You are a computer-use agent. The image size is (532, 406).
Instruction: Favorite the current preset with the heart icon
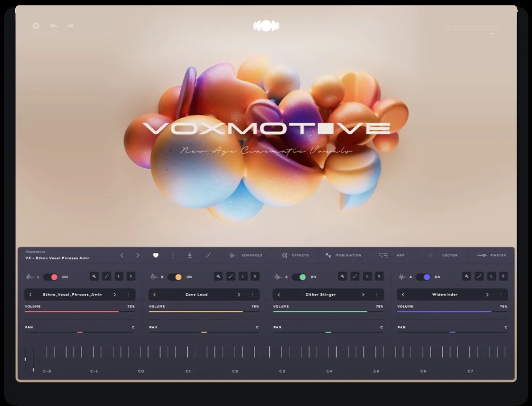coord(156,255)
